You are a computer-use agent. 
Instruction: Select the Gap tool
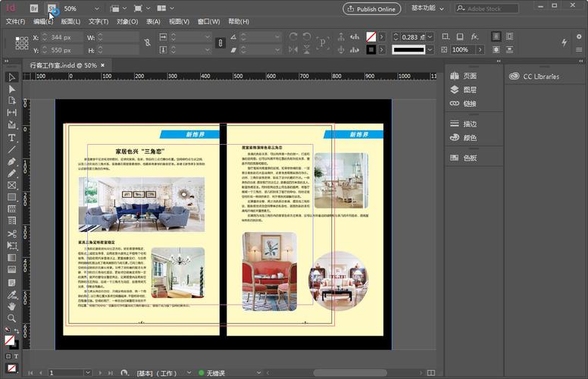pyautogui.click(x=11, y=112)
